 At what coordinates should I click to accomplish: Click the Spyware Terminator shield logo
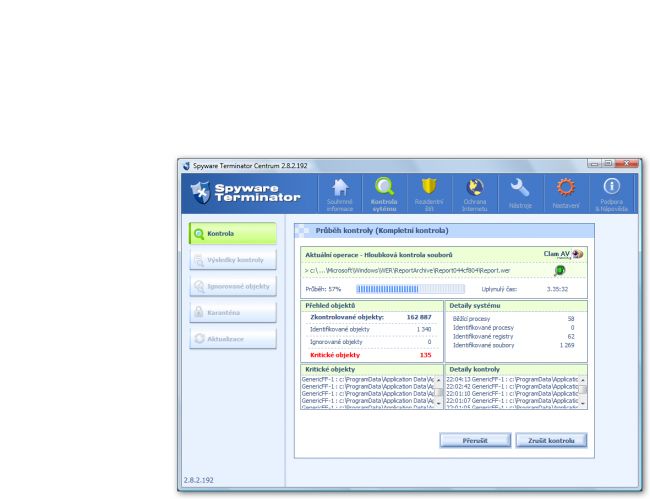point(201,193)
